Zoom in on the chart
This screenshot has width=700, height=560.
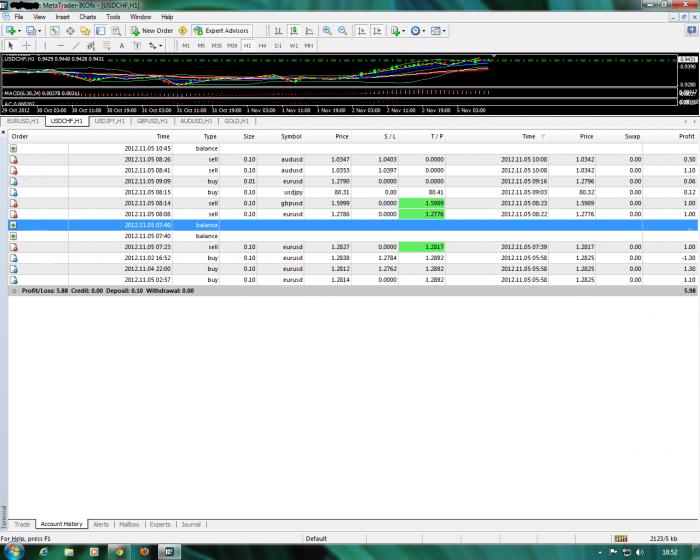[327, 31]
